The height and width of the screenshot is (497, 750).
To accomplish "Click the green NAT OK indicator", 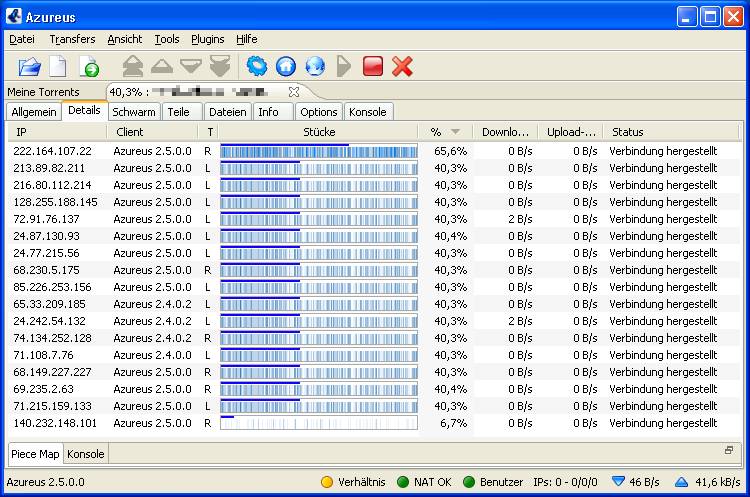I will pos(403,482).
